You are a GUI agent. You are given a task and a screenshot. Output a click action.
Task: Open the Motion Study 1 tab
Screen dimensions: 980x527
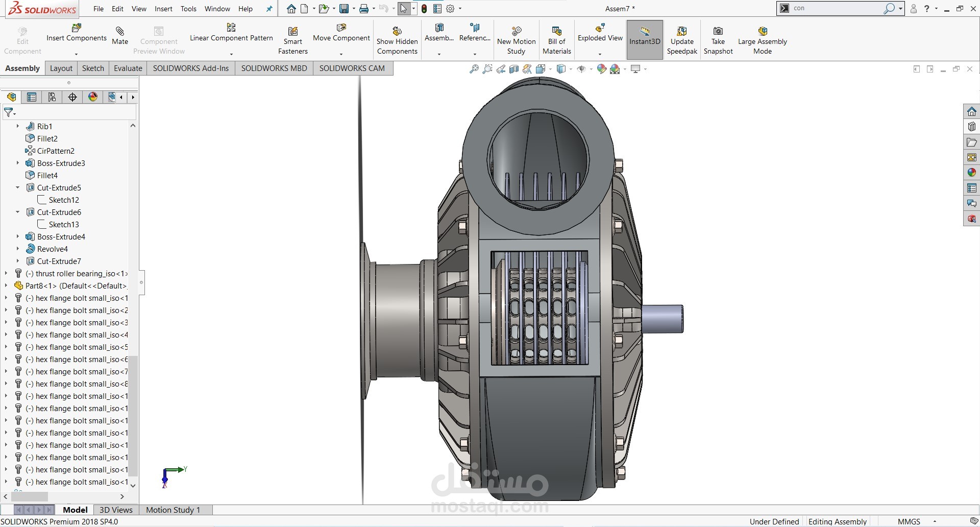(173, 510)
